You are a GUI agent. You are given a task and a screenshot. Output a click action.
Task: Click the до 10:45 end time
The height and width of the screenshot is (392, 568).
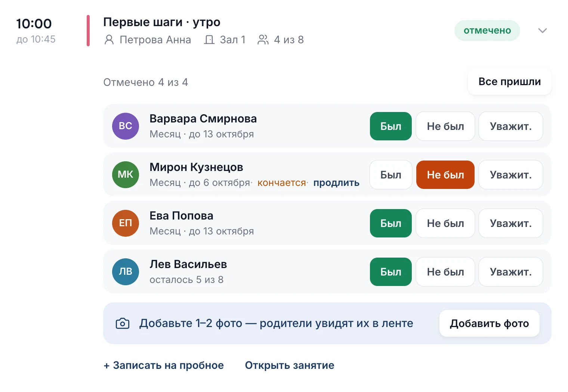pyautogui.click(x=36, y=39)
